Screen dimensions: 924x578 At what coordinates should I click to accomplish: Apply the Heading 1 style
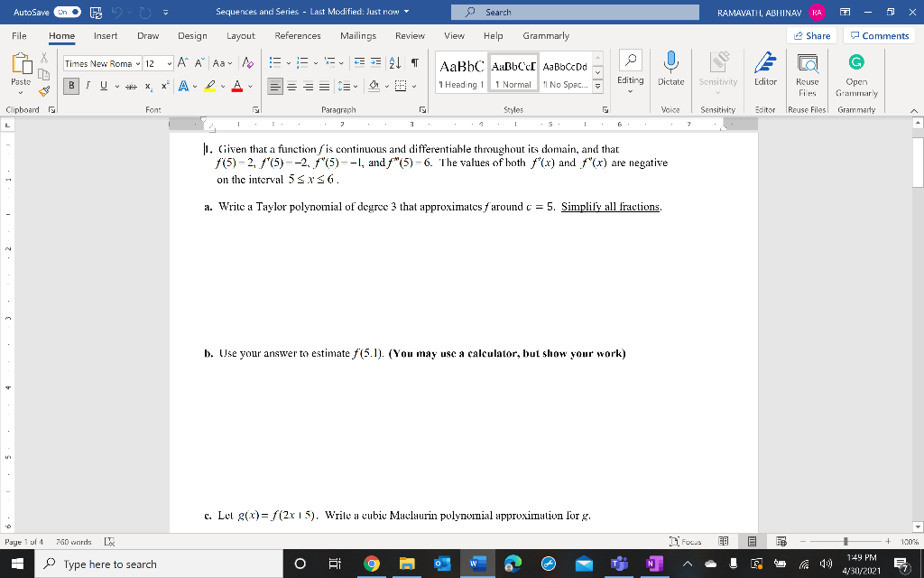461,73
